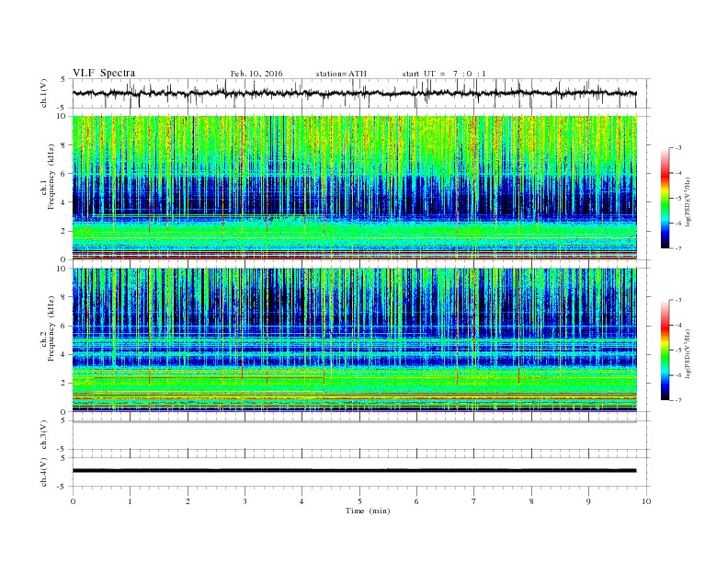
Task: Click the "station=ATH" label
Action: pyautogui.click(x=341, y=74)
